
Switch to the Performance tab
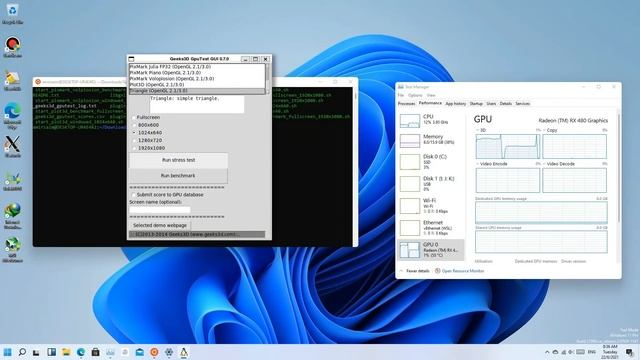click(x=430, y=104)
